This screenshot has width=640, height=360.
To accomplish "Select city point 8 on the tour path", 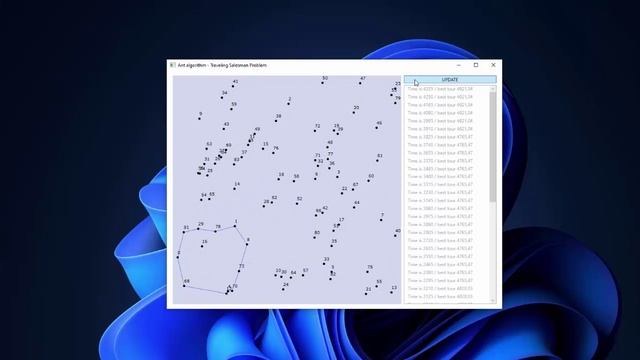I will click(247, 244).
